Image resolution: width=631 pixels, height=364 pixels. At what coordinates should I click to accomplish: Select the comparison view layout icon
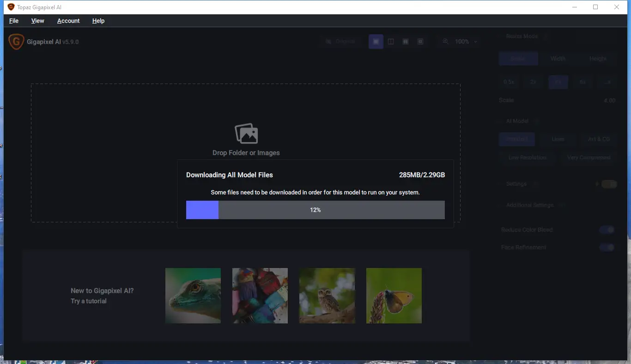point(420,42)
